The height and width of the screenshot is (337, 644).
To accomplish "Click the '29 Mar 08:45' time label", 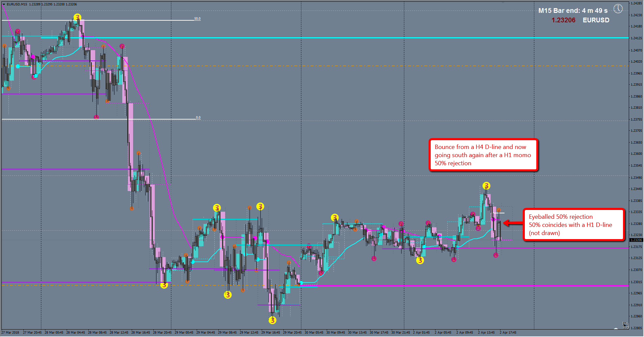I will (x=227, y=333).
